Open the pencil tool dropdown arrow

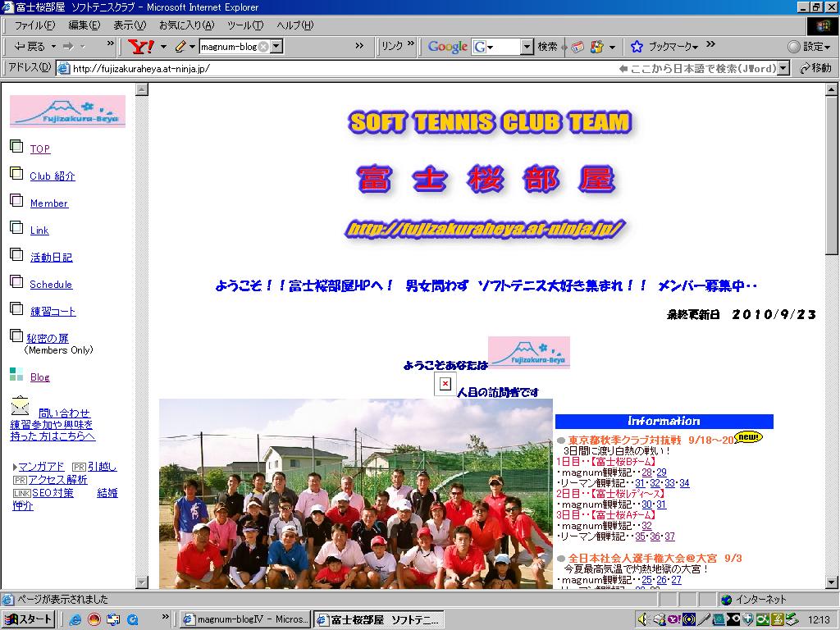point(192,47)
